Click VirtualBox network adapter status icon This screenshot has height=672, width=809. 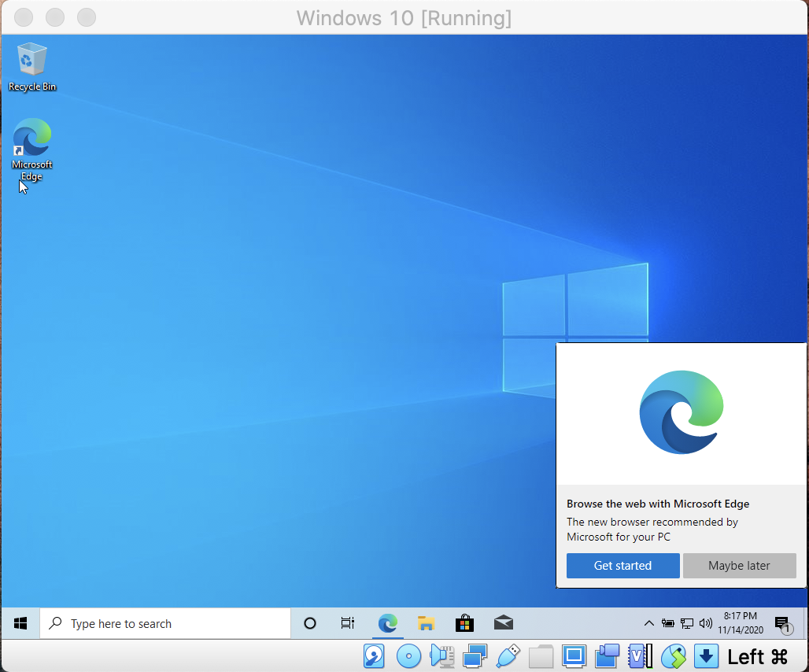475,656
